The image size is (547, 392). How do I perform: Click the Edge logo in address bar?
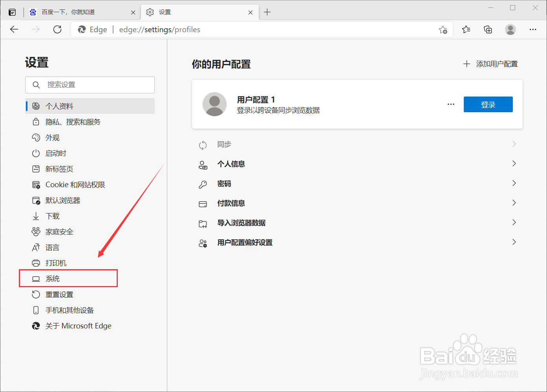tap(82, 29)
